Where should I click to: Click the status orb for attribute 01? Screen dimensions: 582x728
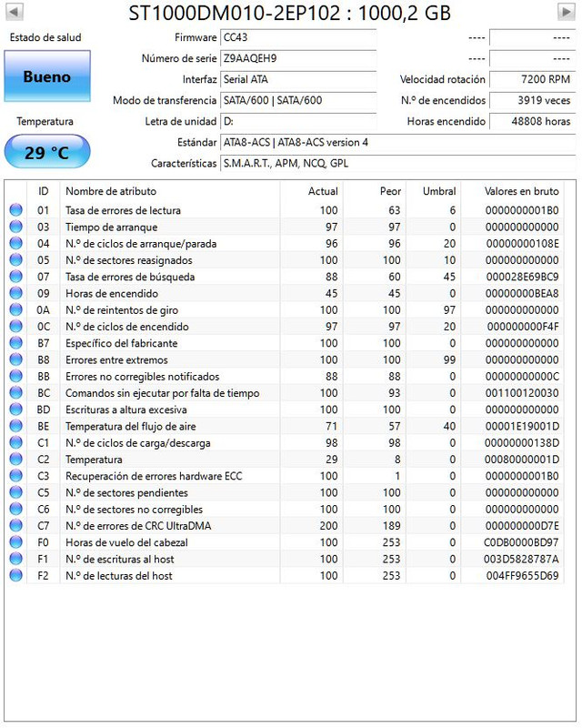tap(15, 210)
